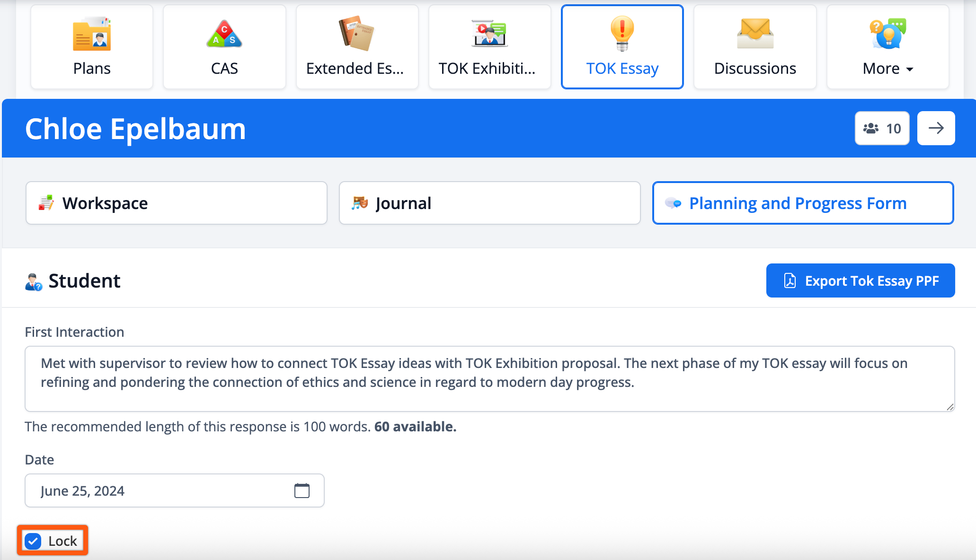Switch to the Workspace tab
The image size is (976, 560).
click(x=176, y=203)
